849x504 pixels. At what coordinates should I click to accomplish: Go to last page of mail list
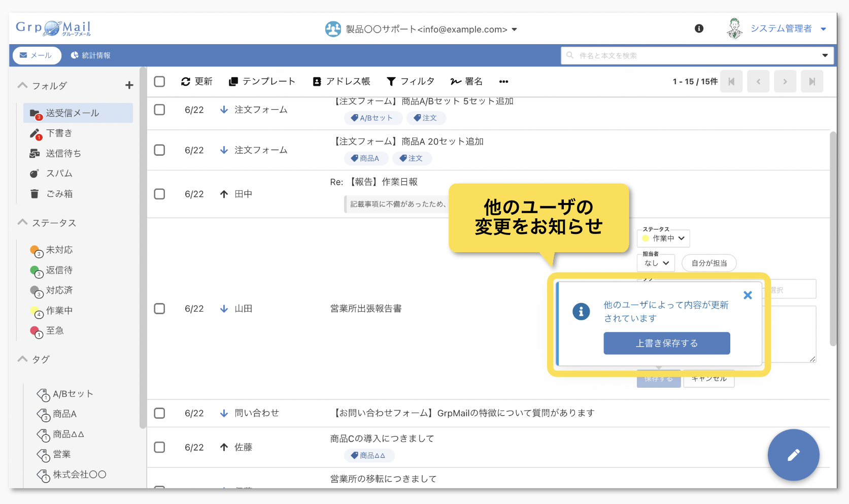tap(812, 81)
